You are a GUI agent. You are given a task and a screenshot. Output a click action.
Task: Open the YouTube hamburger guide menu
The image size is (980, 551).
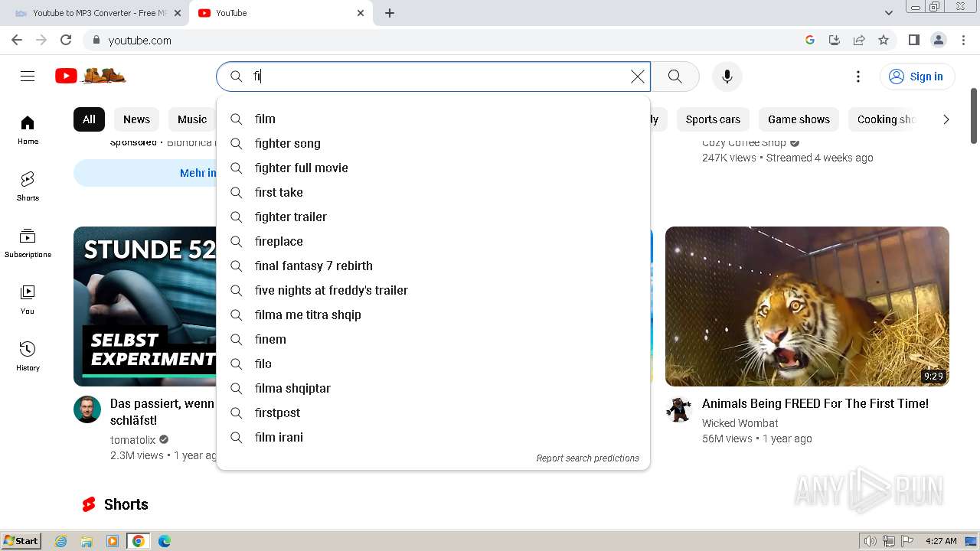point(28,76)
